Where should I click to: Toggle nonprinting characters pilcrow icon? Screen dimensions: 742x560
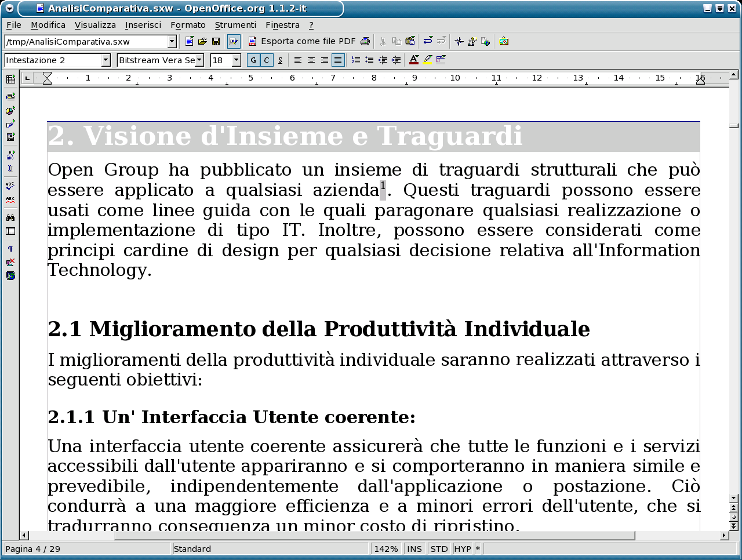tap(10, 249)
